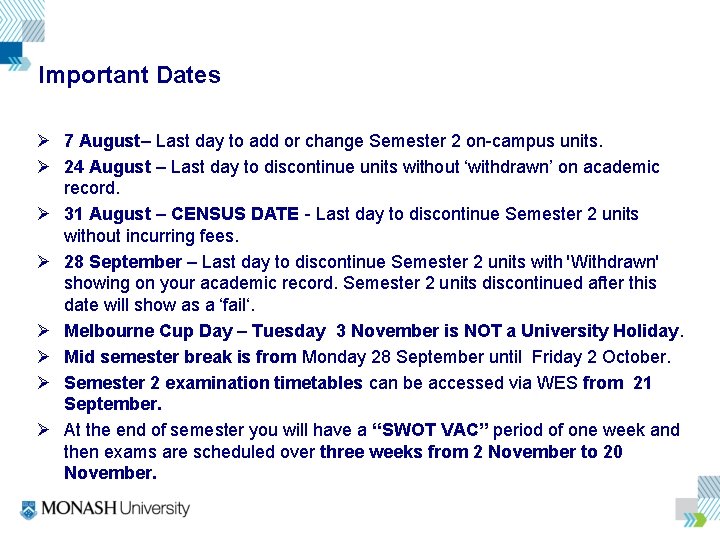Click the arrow bullet beside 24 August
The width and height of the screenshot is (720, 540).
45,166
